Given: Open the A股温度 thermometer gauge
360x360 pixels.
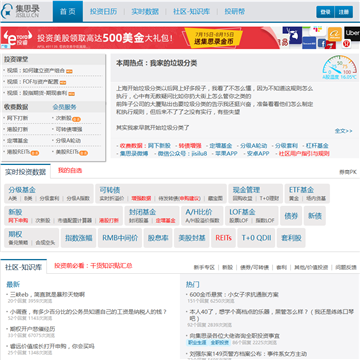Looking at the screenshot, I should [x=340, y=67].
